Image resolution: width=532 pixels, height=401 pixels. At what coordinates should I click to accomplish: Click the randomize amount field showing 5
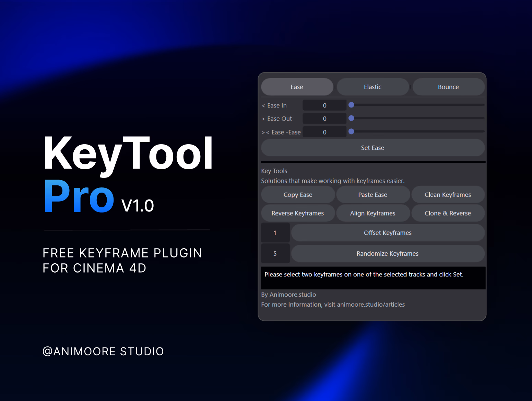tap(275, 254)
